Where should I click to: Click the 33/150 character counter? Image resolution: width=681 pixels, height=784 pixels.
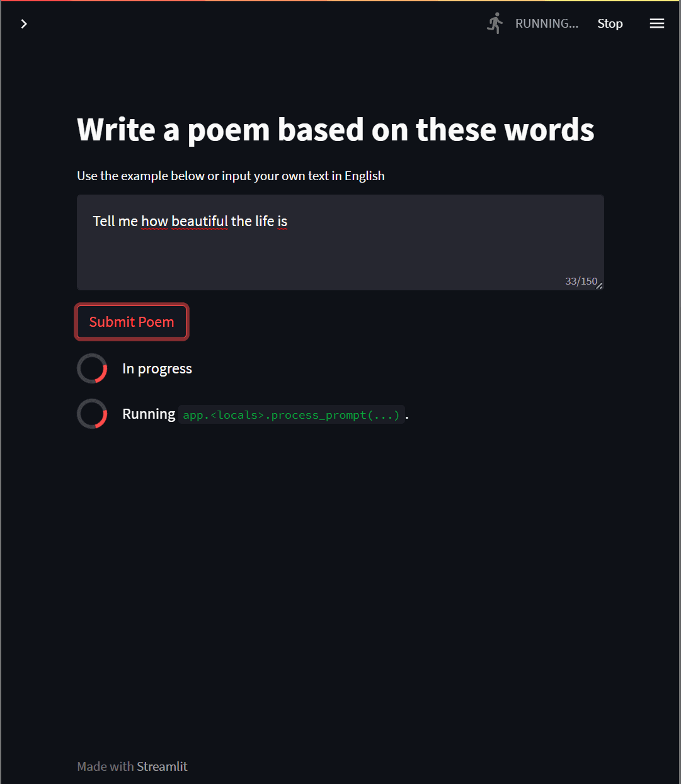[581, 281]
